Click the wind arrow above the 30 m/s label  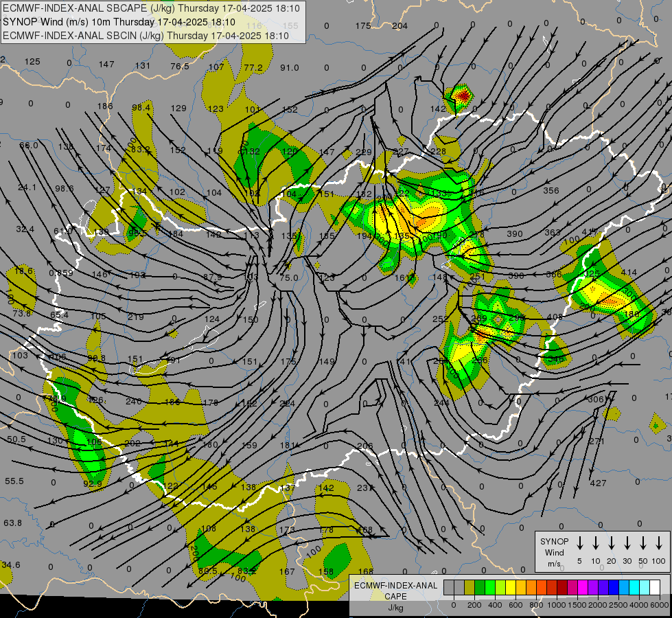coord(627,543)
